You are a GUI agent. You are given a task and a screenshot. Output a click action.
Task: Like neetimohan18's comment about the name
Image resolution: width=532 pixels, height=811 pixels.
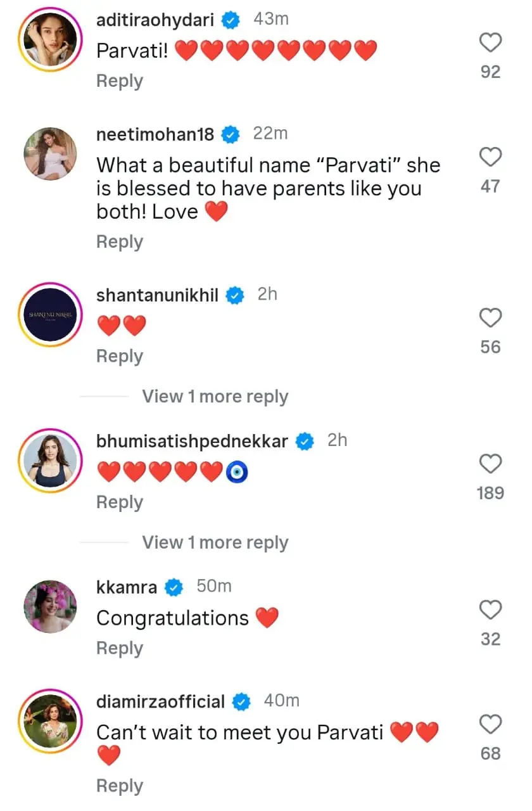[x=490, y=157]
